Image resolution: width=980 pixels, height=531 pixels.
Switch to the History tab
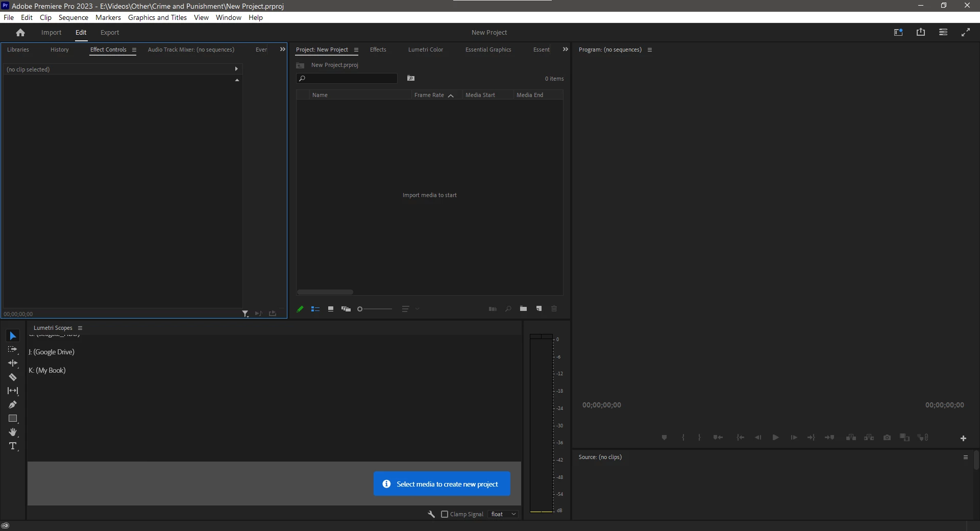pos(60,50)
